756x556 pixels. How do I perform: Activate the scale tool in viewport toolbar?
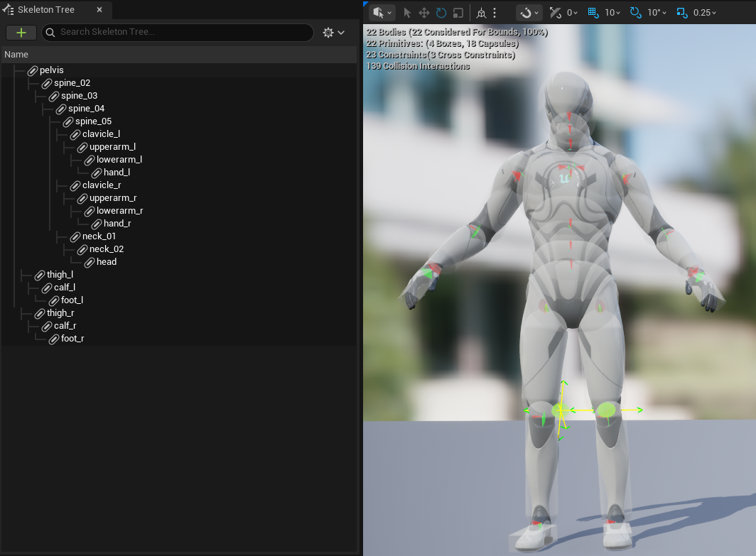point(458,13)
